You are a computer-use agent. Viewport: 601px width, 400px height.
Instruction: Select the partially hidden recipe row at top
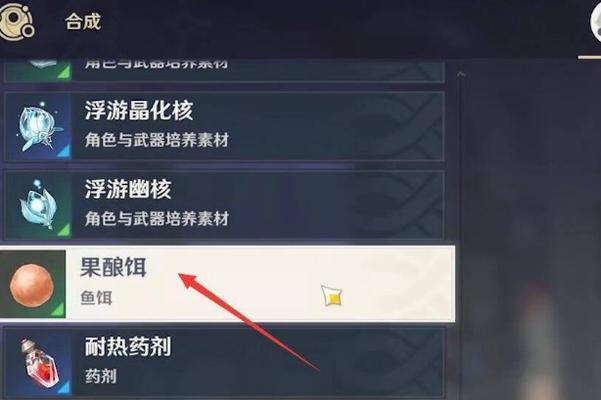224,70
